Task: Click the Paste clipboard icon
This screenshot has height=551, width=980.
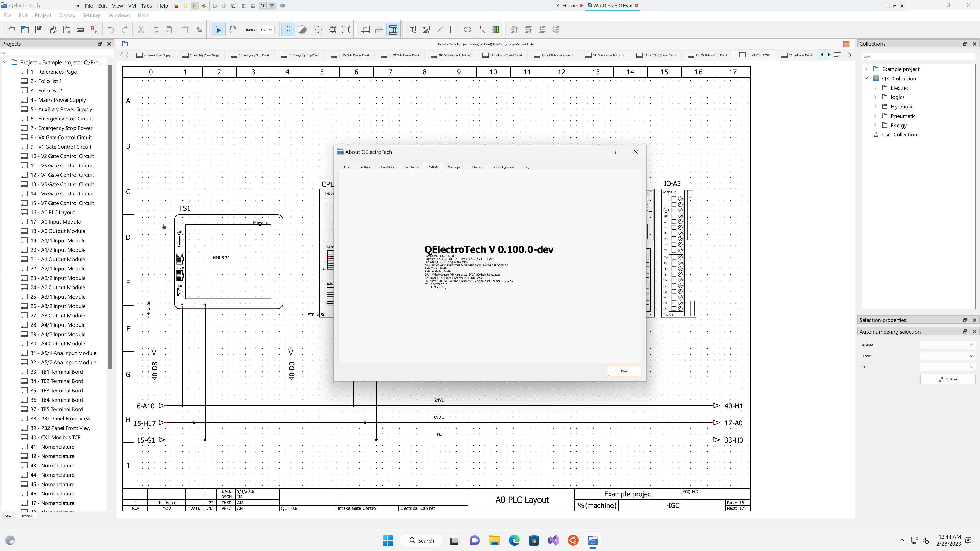Action: tap(169, 29)
